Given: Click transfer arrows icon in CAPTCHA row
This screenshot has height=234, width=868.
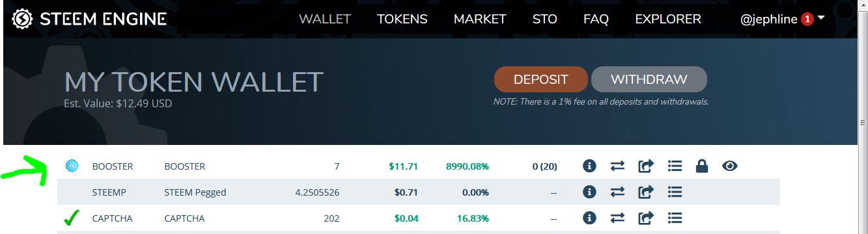Looking at the screenshot, I should pos(617,218).
